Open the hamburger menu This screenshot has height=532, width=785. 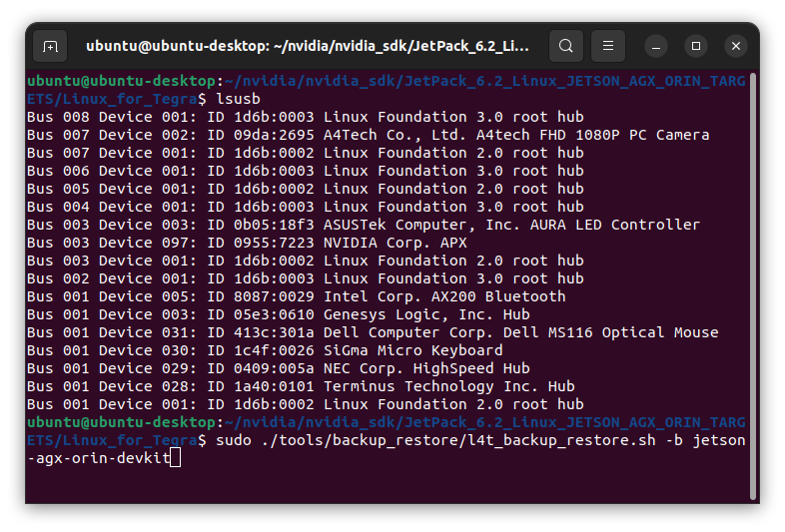tap(608, 46)
